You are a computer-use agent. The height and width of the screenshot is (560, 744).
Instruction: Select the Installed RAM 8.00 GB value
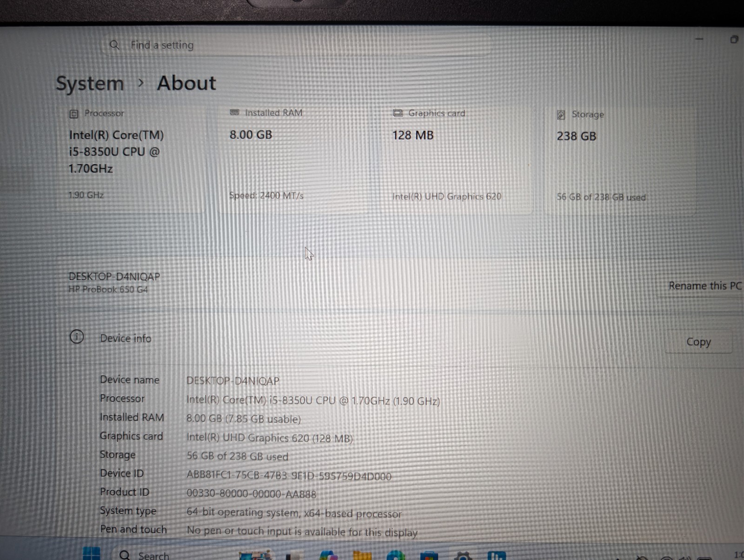pyautogui.click(x=251, y=135)
